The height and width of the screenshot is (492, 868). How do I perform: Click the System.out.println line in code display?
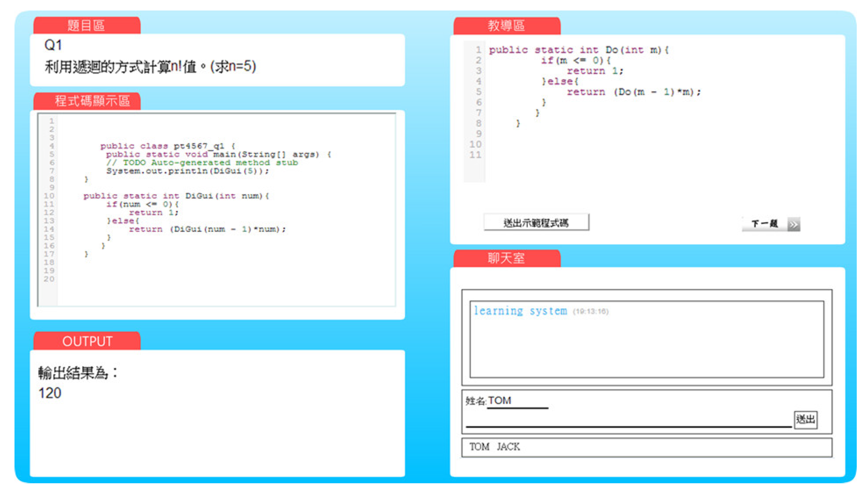coord(187,171)
